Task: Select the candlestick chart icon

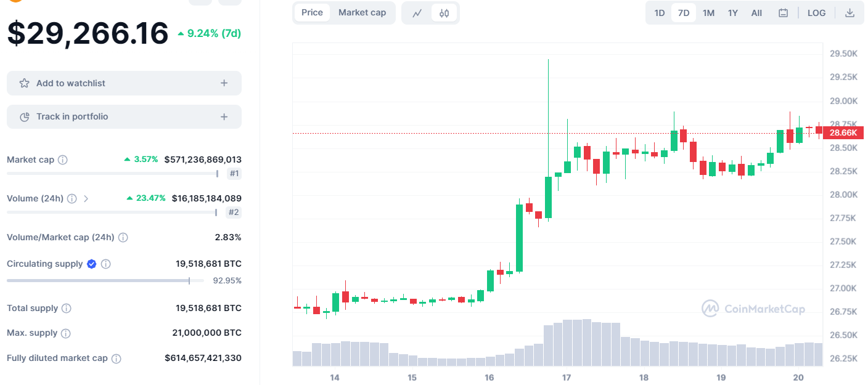Action: 444,12
